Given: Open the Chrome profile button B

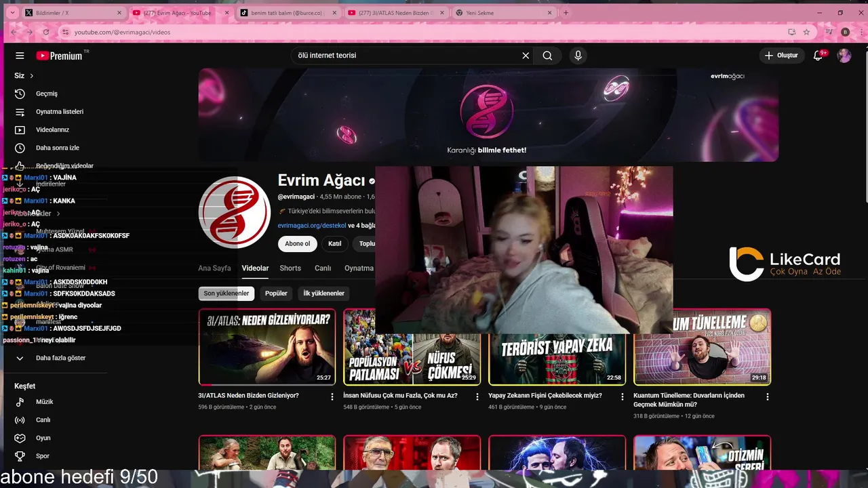Looking at the screenshot, I should [845, 32].
